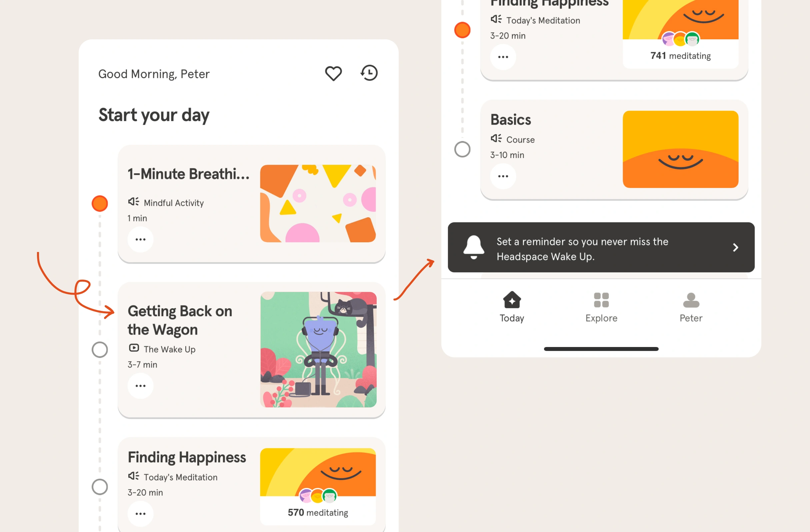
Task: Switch to the Peter tab label
Action: click(691, 318)
